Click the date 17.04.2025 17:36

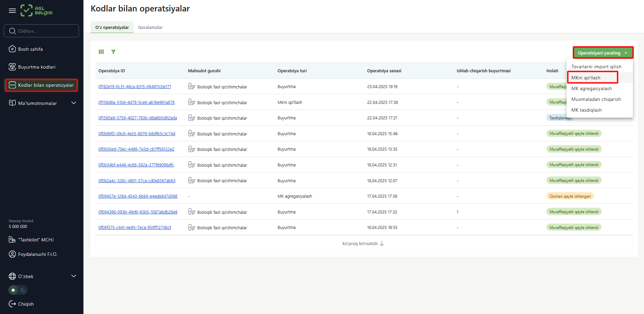point(382,196)
